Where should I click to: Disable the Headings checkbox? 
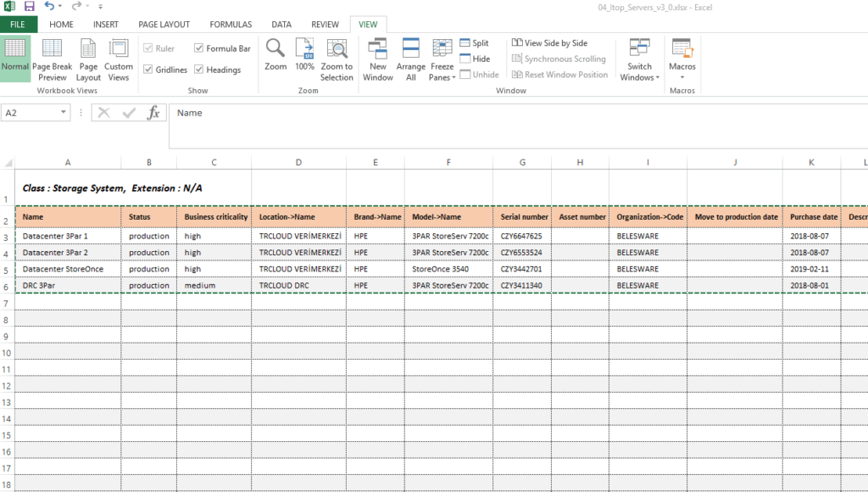pos(199,70)
